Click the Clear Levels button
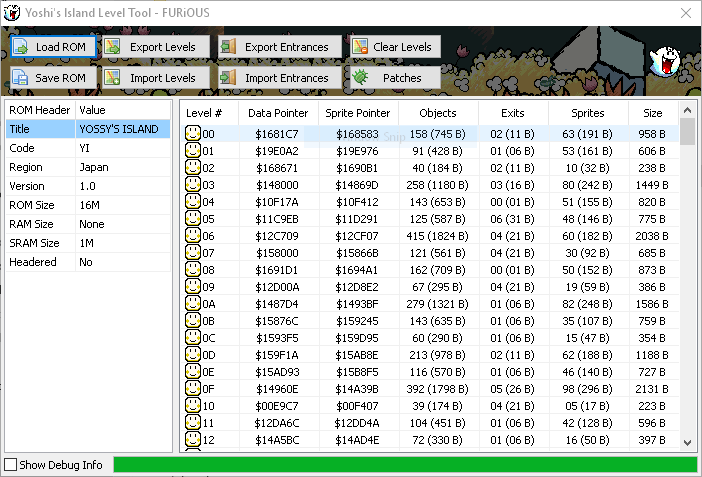 click(x=396, y=47)
